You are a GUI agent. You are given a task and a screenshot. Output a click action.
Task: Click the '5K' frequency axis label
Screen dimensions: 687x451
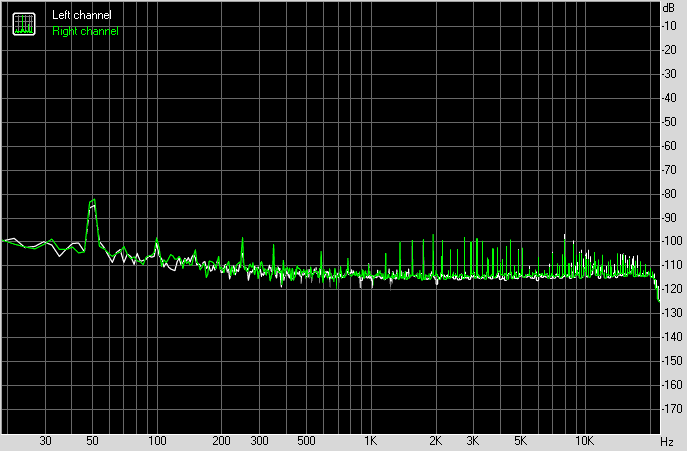pyautogui.click(x=520, y=440)
